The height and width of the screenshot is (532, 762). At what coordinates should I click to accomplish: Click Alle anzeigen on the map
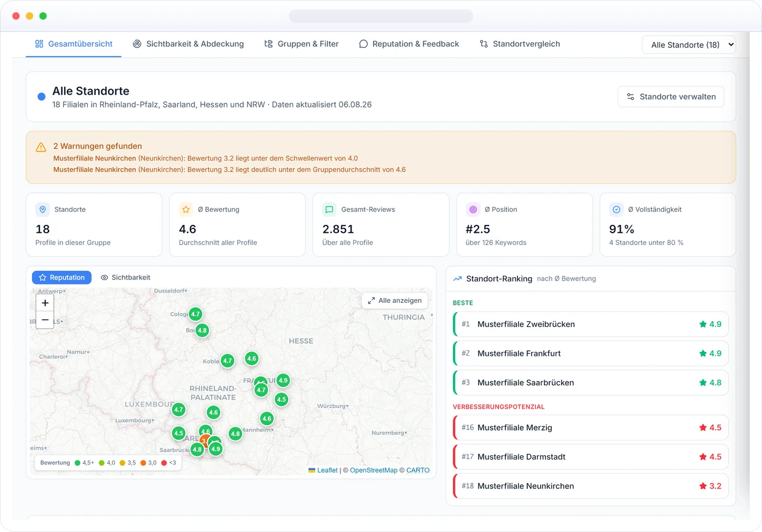395,300
